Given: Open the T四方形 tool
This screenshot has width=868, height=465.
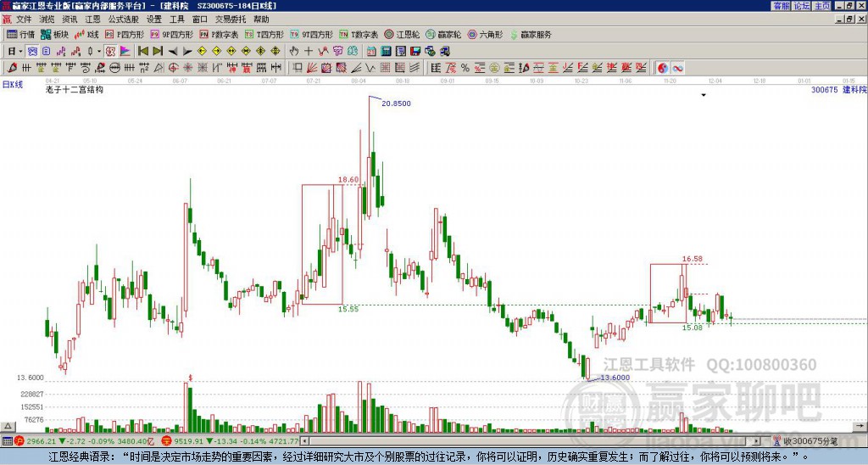Looking at the screenshot, I should pos(264,34).
